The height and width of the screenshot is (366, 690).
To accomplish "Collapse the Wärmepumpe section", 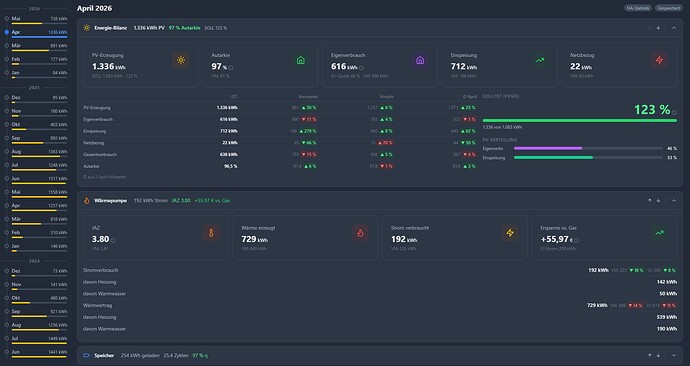I will pyautogui.click(x=674, y=201).
